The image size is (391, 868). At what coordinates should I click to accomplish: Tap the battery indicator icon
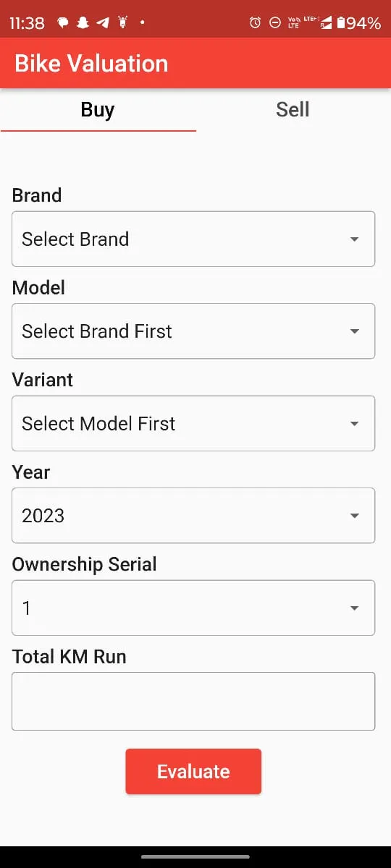[341, 23]
